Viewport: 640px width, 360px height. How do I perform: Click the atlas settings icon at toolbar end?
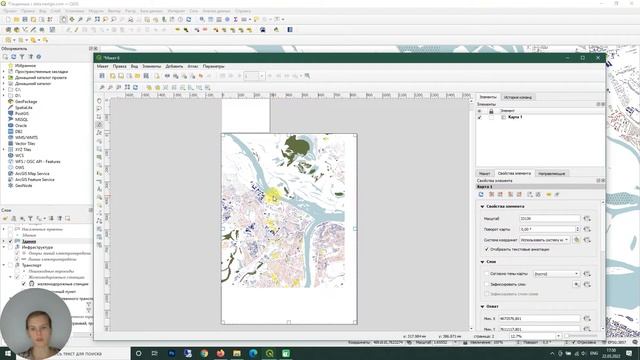pyautogui.click(x=307, y=76)
